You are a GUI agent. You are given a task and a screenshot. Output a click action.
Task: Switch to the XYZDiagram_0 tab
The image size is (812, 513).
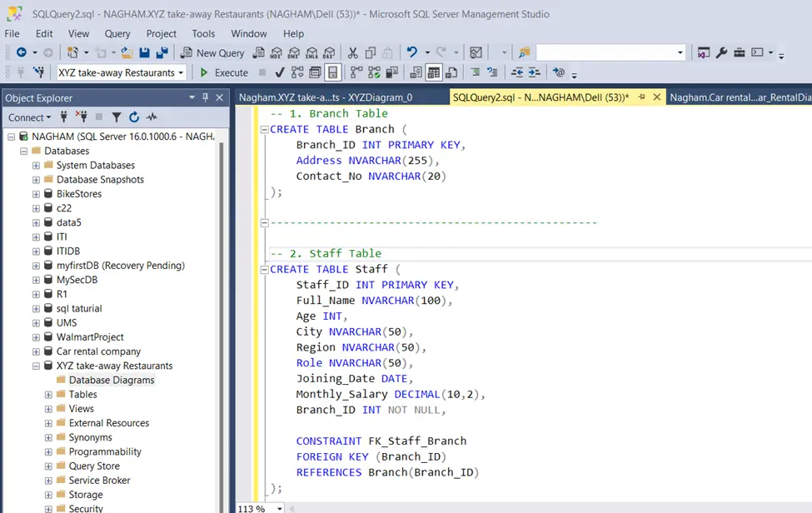326,97
